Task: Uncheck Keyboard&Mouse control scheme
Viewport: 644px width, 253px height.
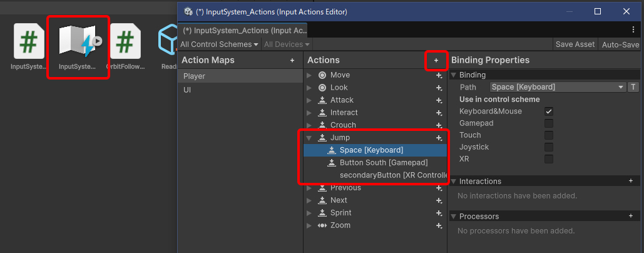Action: click(549, 111)
